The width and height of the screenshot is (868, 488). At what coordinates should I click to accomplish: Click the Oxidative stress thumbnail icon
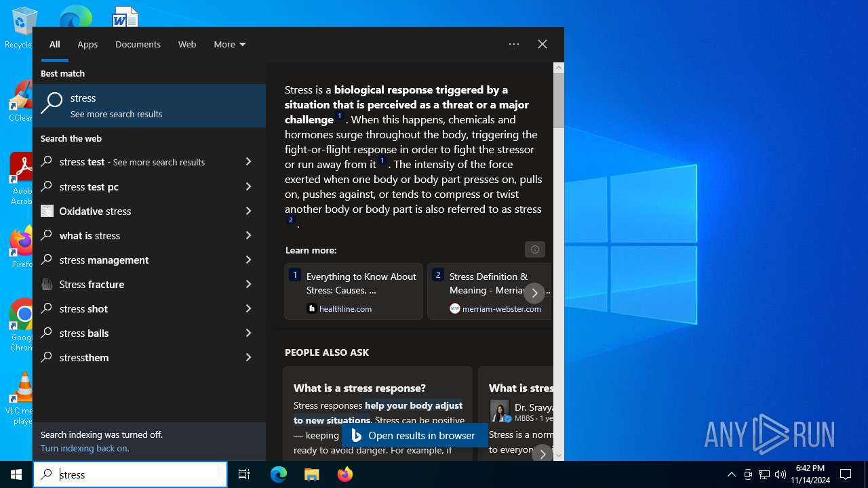(47, 211)
